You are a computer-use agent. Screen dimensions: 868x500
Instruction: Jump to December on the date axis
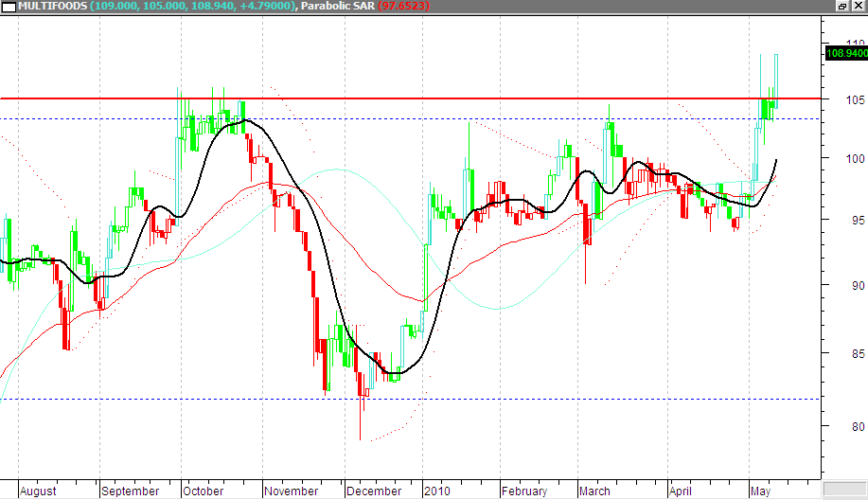click(x=373, y=491)
